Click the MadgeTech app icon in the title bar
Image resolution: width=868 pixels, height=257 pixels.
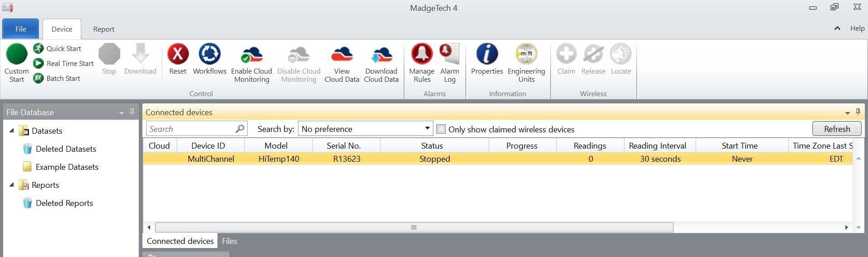point(8,8)
